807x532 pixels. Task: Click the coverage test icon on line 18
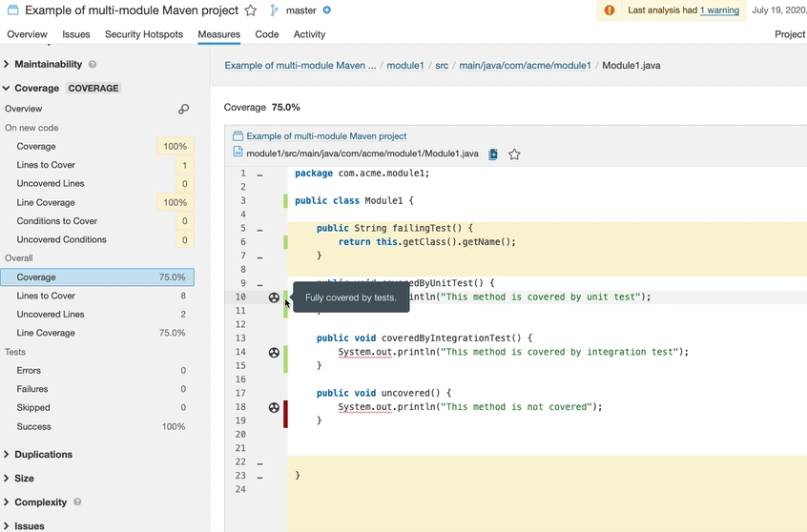coord(274,407)
